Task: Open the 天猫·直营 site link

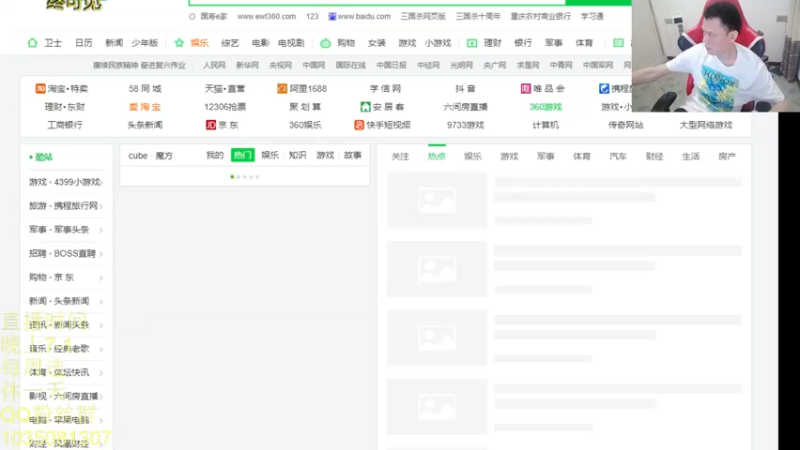Action: [x=225, y=89]
